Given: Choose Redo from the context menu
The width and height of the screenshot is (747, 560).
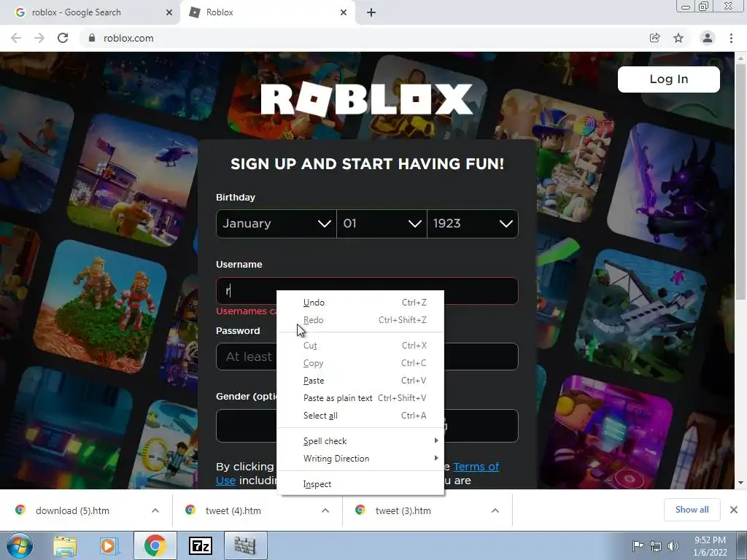Looking at the screenshot, I should click(360, 320).
